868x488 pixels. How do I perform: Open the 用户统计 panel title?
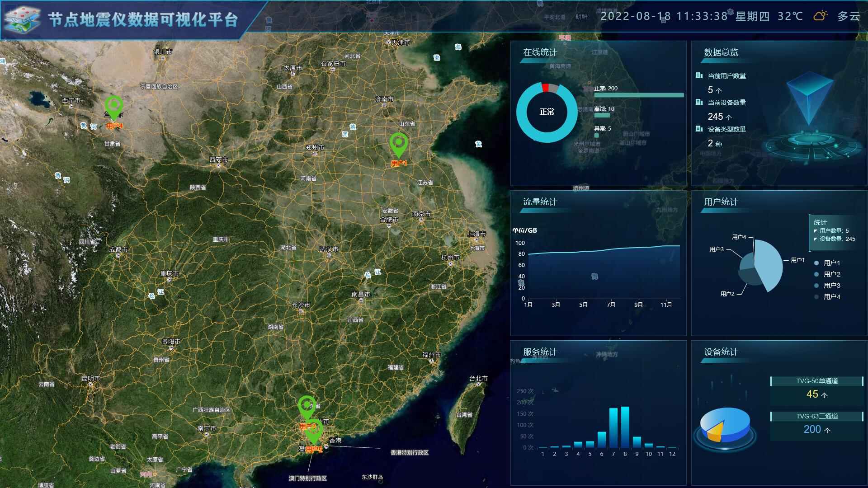click(721, 202)
